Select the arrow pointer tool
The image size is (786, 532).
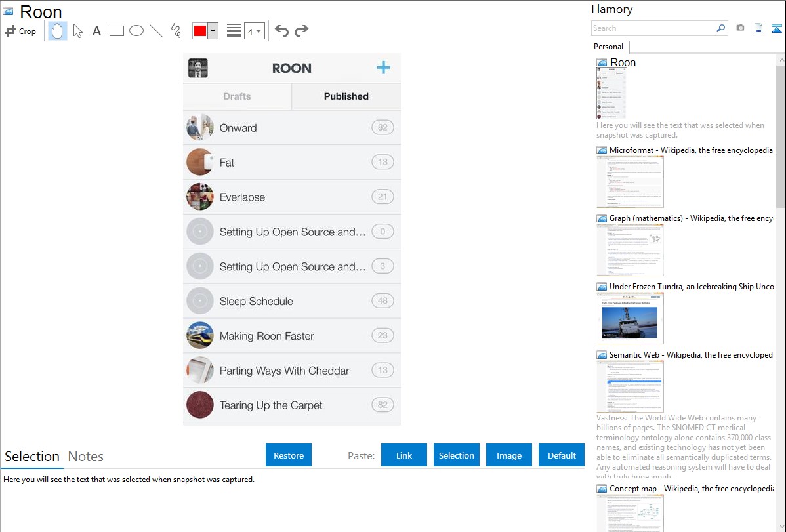[x=77, y=31]
